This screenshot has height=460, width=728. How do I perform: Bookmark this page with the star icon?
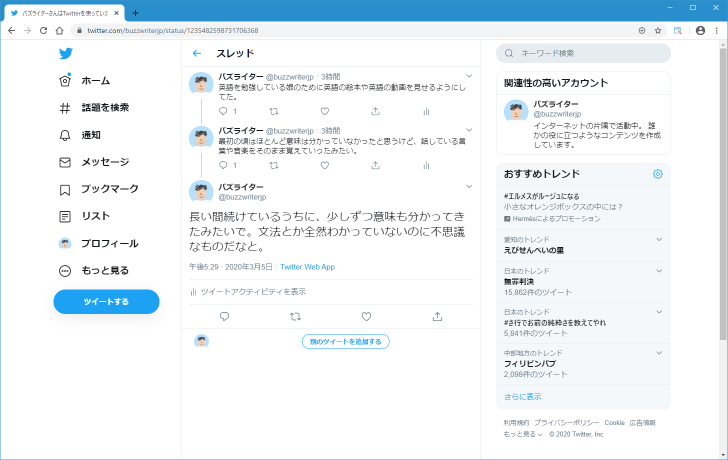(658, 31)
